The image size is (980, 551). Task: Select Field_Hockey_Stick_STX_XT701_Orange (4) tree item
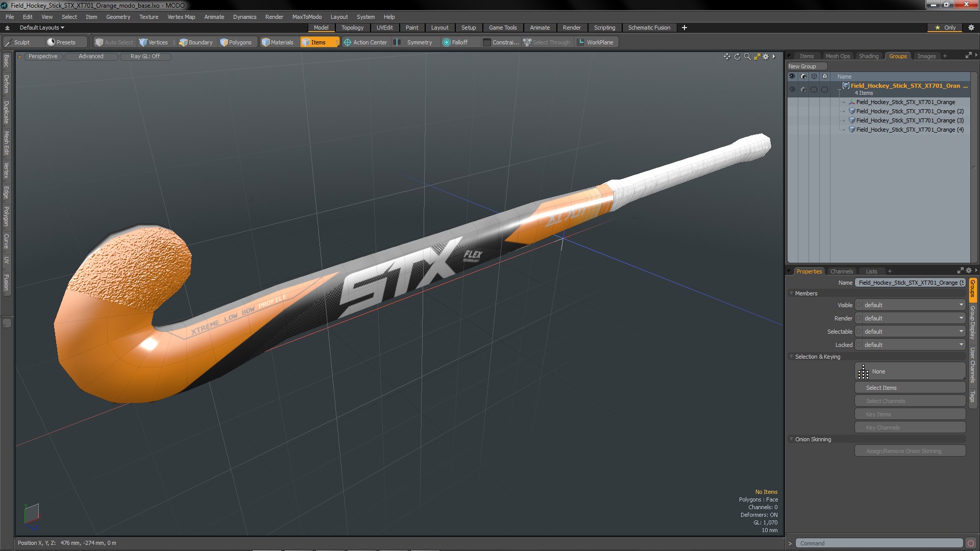click(x=910, y=130)
